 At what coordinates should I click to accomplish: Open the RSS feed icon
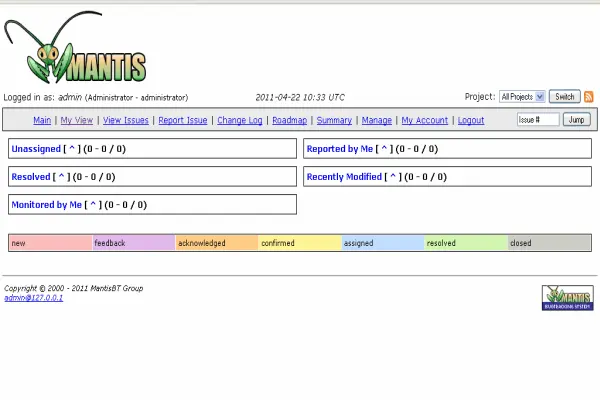pyautogui.click(x=589, y=97)
